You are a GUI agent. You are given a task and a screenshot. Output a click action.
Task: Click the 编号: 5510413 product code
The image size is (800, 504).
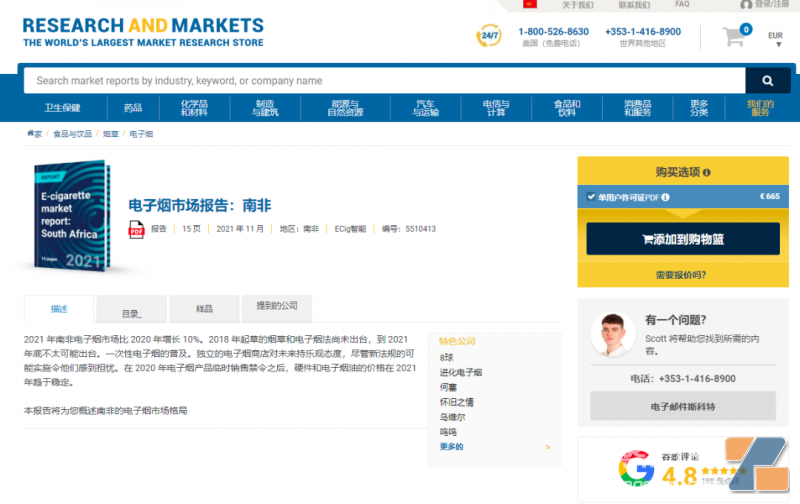click(x=409, y=229)
